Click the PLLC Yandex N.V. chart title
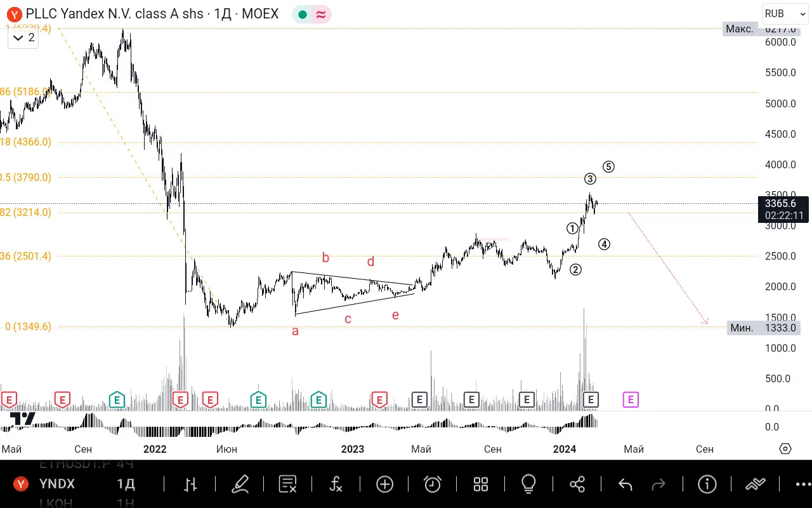The height and width of the screenshot is (508, 812). click(152, 13)
